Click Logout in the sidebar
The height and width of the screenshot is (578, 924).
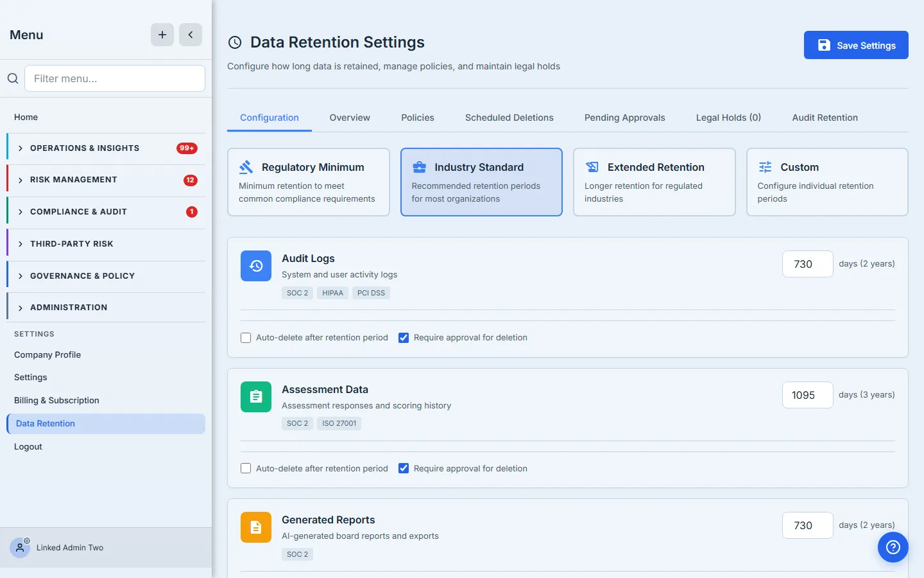[x=106, y=447]
